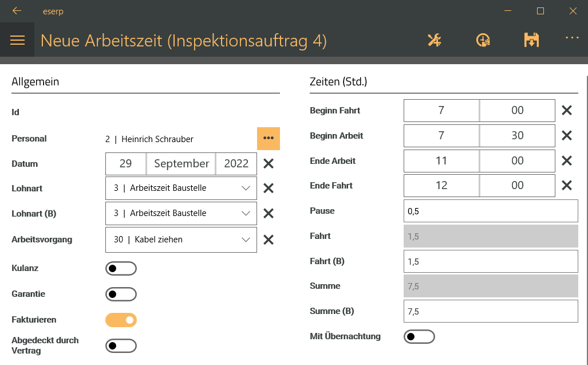Viewport: 588px width, 365px height.
Task: Open the hamburger navigation menu
Action: coord(17,40)
